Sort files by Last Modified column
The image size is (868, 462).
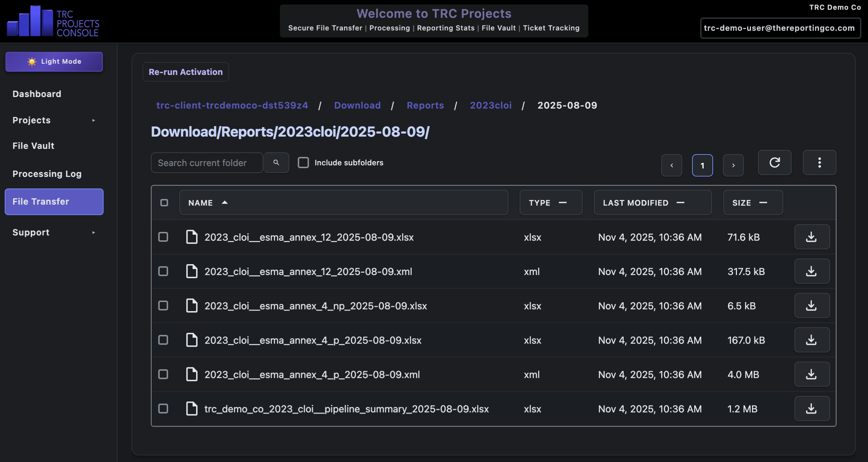click(x=652, y=203)
